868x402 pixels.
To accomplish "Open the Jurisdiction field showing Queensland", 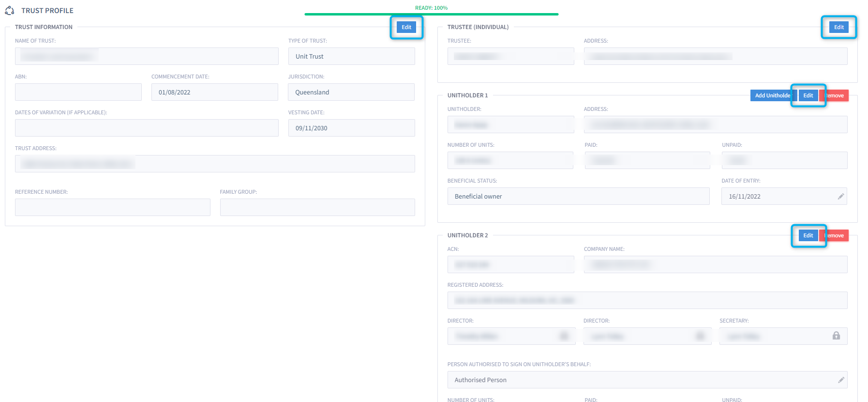I will point(351,92).
